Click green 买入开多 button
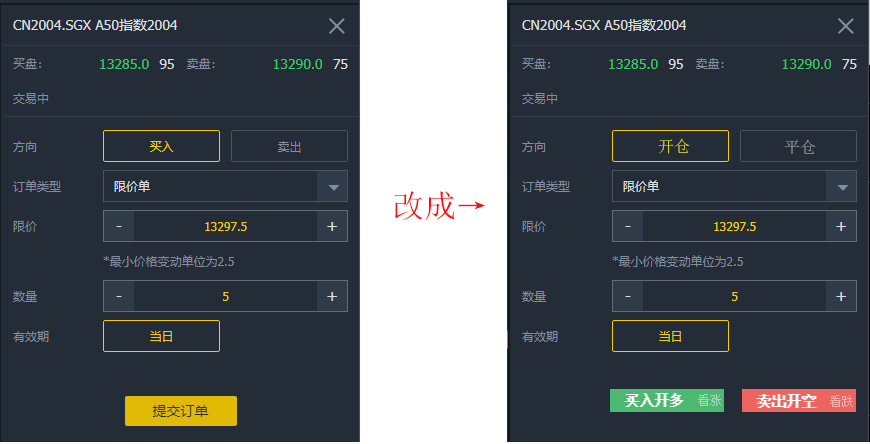The image size is (870, 444). pos(667,401)
